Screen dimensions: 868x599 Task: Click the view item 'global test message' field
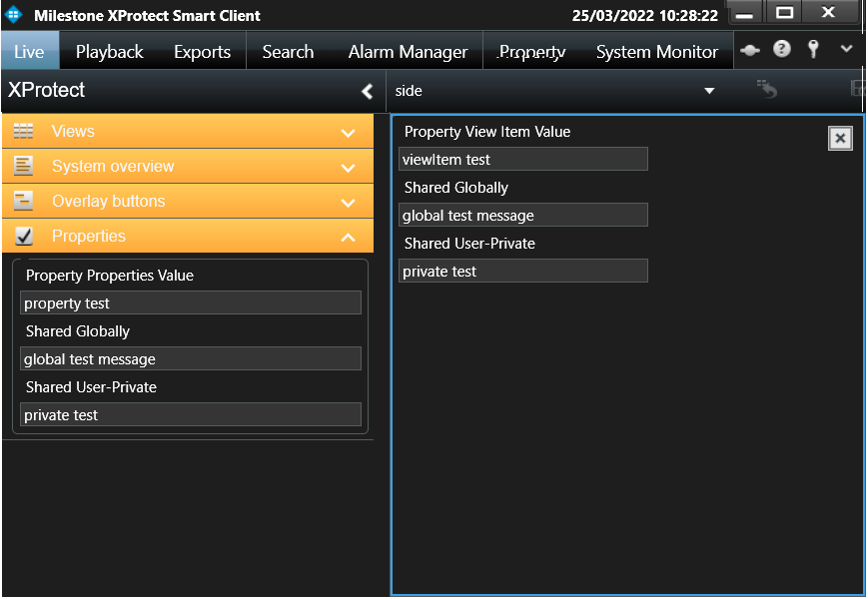pos(523,216)
